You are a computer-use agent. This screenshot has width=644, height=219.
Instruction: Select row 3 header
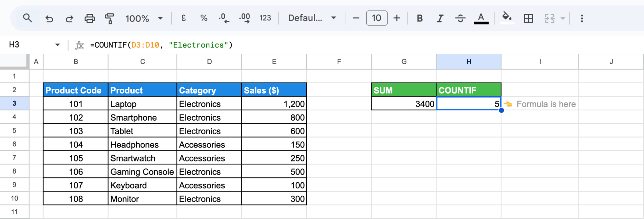coord(14,104)
